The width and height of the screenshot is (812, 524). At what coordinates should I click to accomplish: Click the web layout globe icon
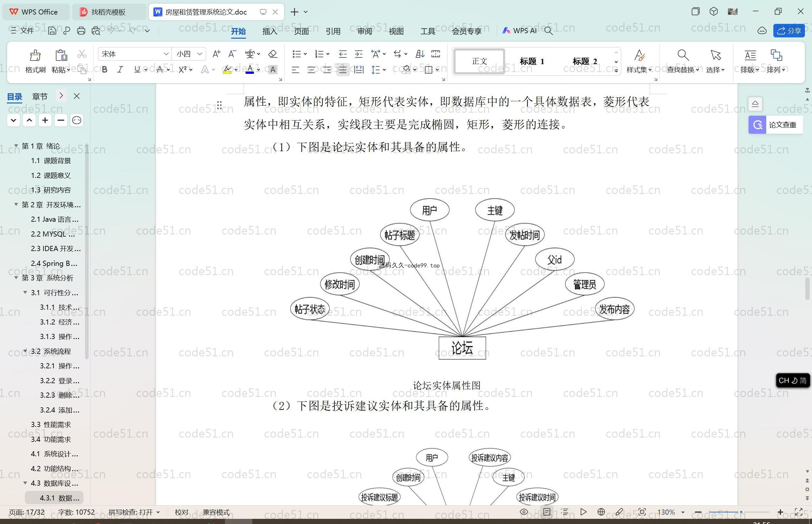coord(601,512)
